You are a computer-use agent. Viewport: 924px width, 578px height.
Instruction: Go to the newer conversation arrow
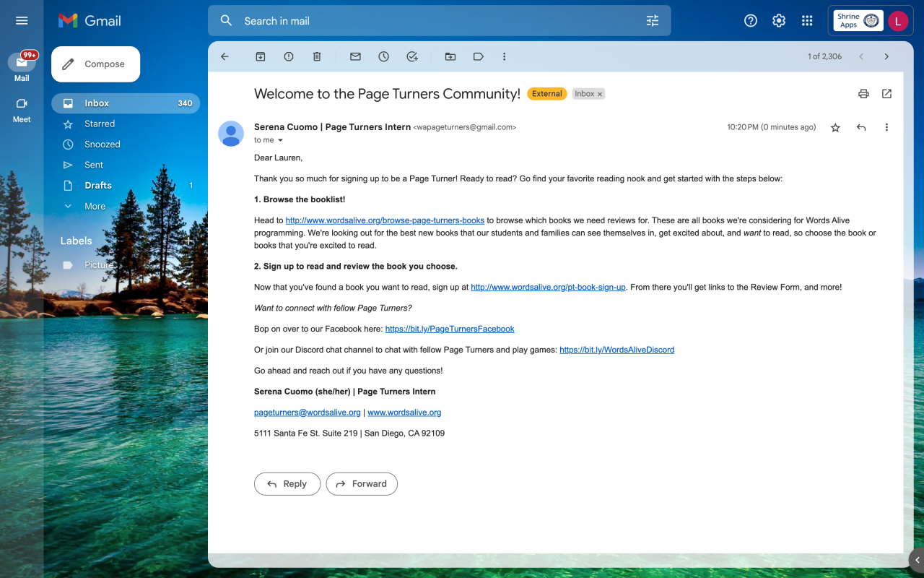[x=861, y=56]
